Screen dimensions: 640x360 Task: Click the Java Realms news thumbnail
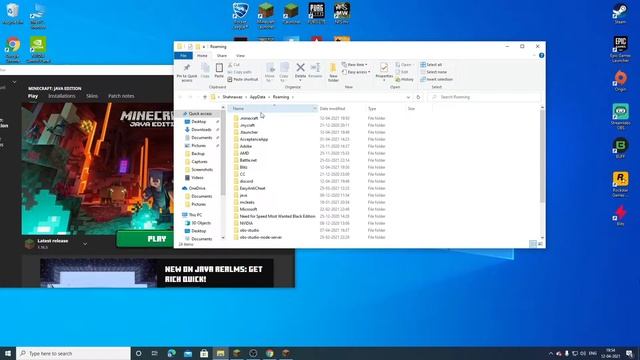[x=98, y=273]
